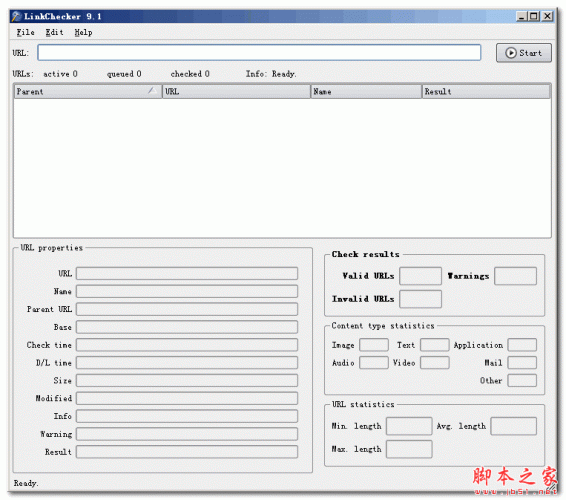Minimize the LinkChecker window
Image resolution: width=566 pixels, height=500 pixels.
click(521, 16)
